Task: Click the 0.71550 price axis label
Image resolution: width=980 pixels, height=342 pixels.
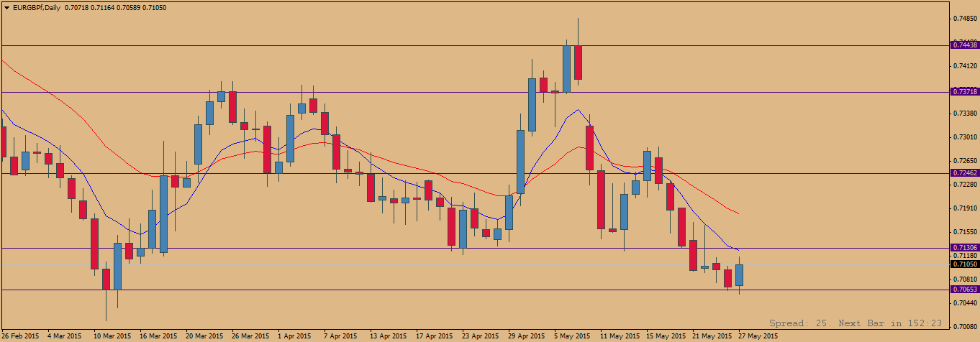Action: click(965, 231)
